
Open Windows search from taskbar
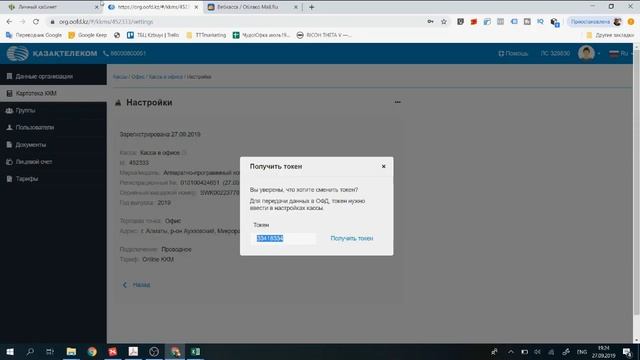pyautogui.click(x=30, y=351)
